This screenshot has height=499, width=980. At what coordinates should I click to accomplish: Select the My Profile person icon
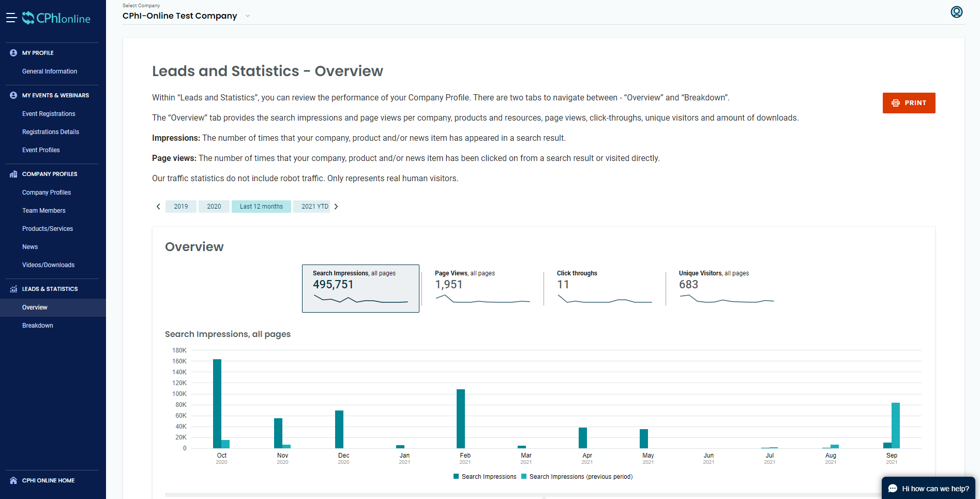click(12, 52)
